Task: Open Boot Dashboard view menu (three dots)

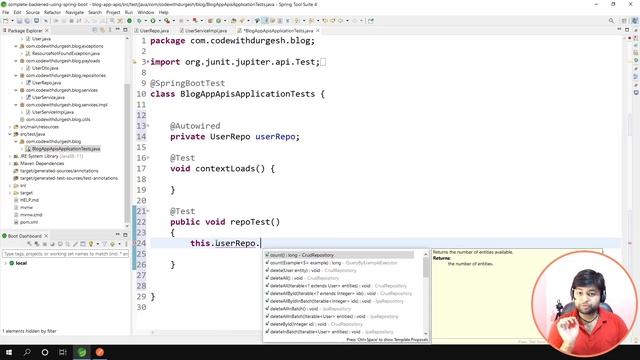Action: (126, 244)
